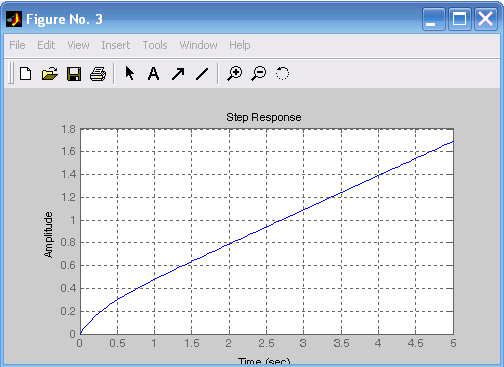Click the x-axis tick label 1.5

(192, 343)
